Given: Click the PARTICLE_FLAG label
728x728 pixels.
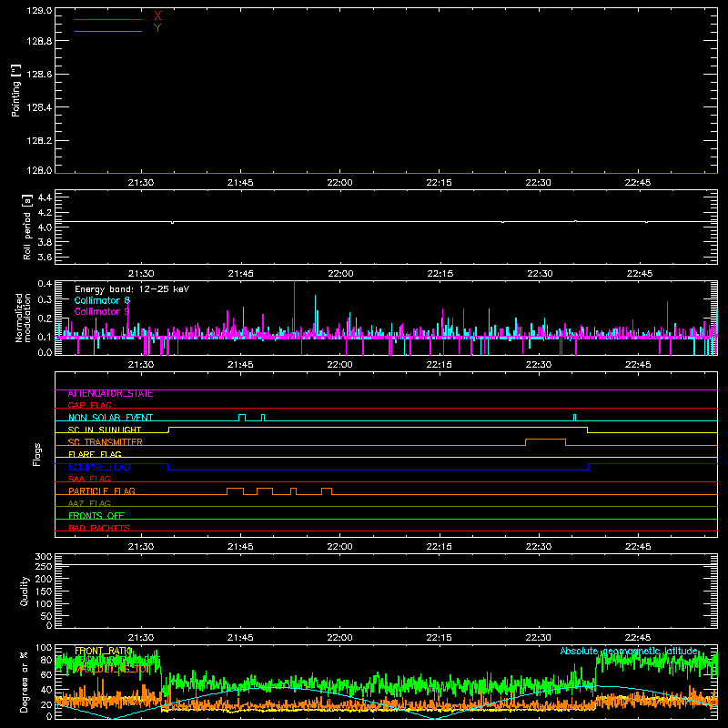Looking at the screenshot, I should click(x=102, y=490).
